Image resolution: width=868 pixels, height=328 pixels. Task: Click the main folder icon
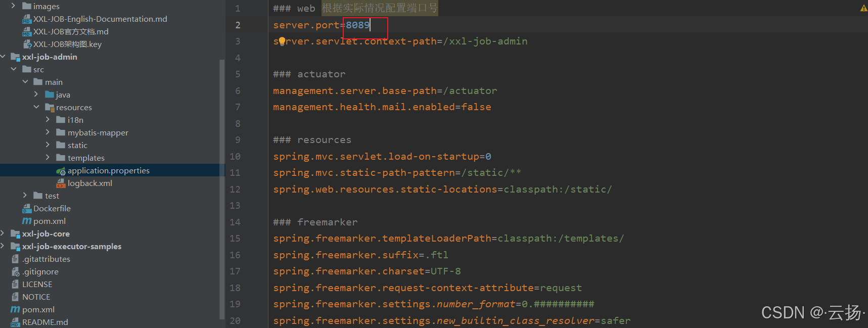38,82
